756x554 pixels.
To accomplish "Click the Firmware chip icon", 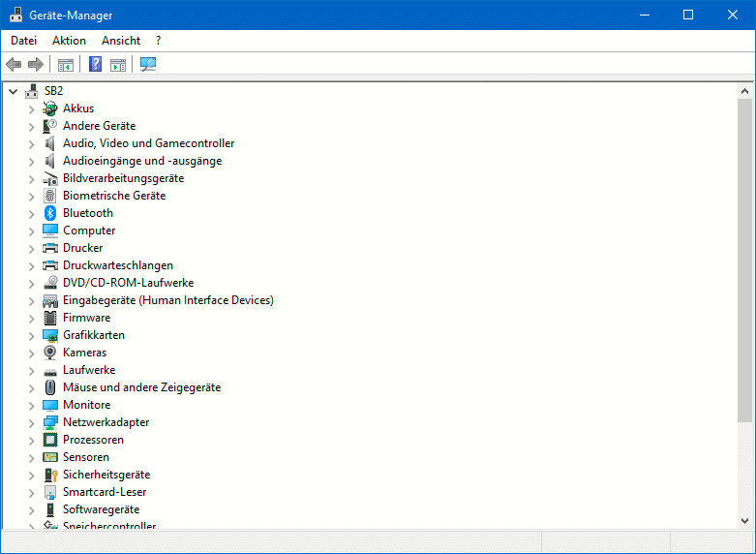I will click(x=50, y=318).
